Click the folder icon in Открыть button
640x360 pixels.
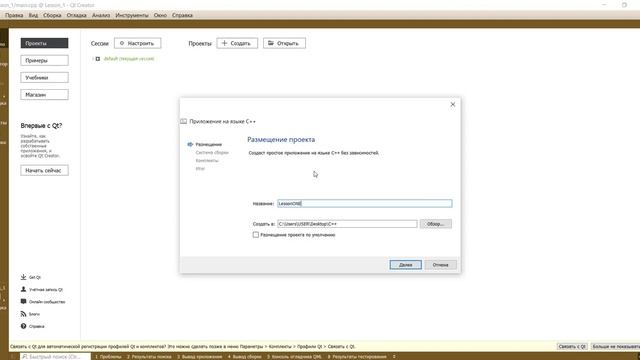271,43
